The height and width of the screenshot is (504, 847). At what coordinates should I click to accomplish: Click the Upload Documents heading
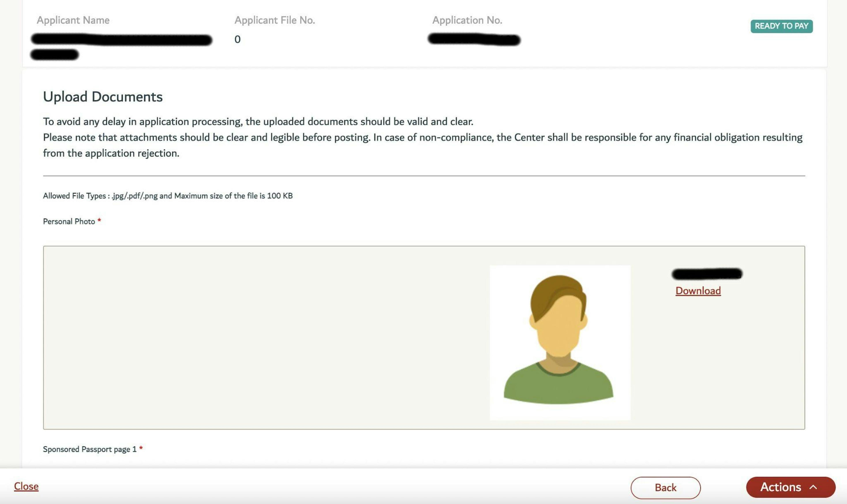click(x=103, y=97)
